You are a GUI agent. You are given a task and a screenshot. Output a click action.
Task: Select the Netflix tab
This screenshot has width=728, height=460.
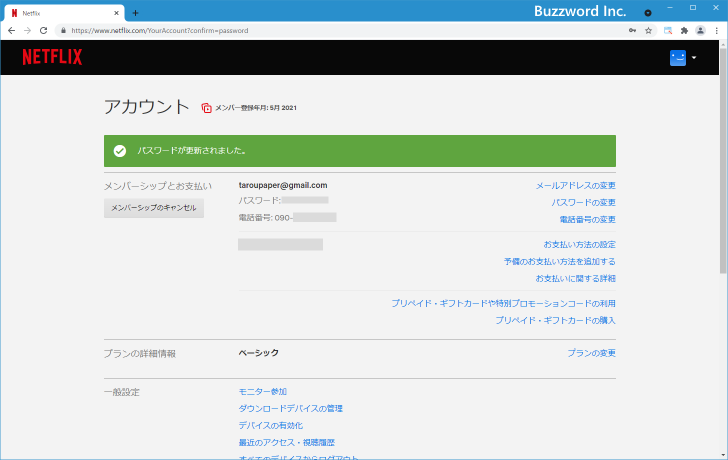coord(64,13)
